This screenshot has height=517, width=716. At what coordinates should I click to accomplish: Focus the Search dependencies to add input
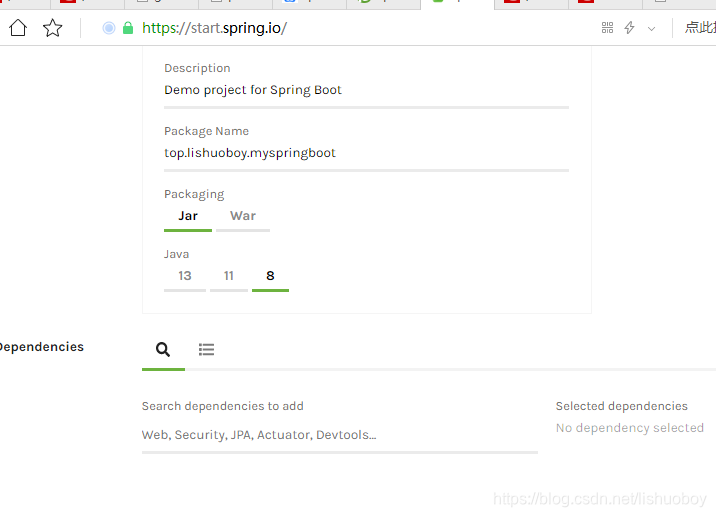point(340,435)
